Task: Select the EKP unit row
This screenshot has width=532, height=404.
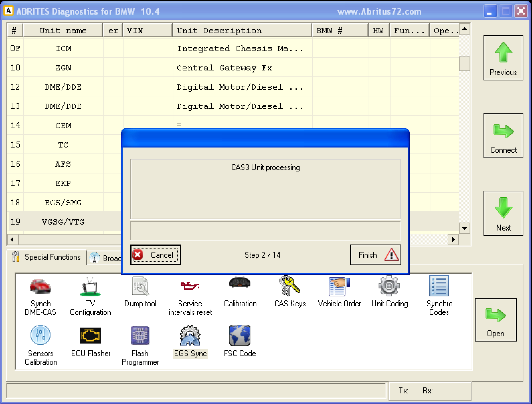Action: point(64,183)
